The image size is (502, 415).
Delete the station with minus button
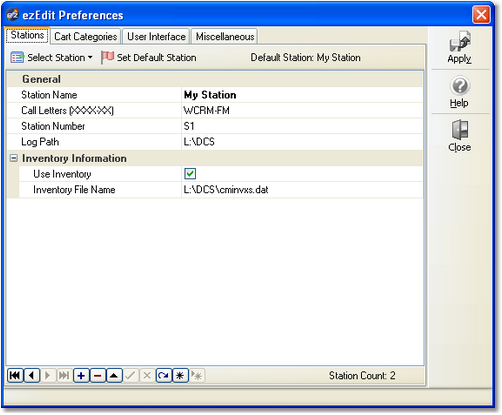[x=98, y=376]
